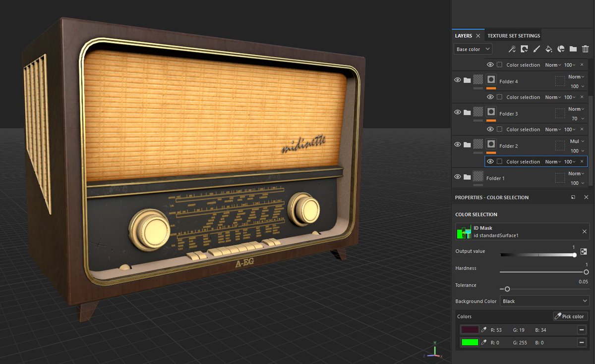Remove the green color with minus button
595x364 pixels.
pos(582,342)
